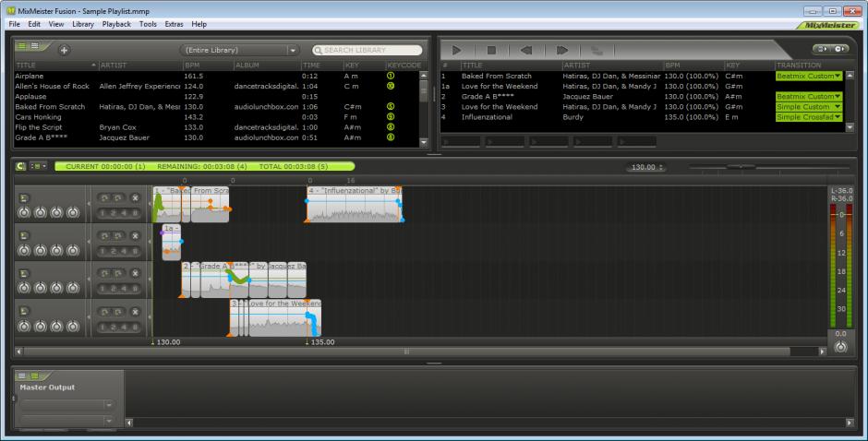Open the Playback menu
The height and width of the screenshot is (441, 868).
tap(116, 24)
